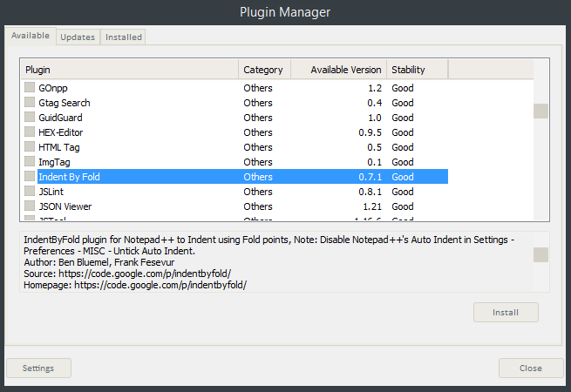571x392 pixels.
Task: Click the Source URL in description
Action: pos(145,274)
